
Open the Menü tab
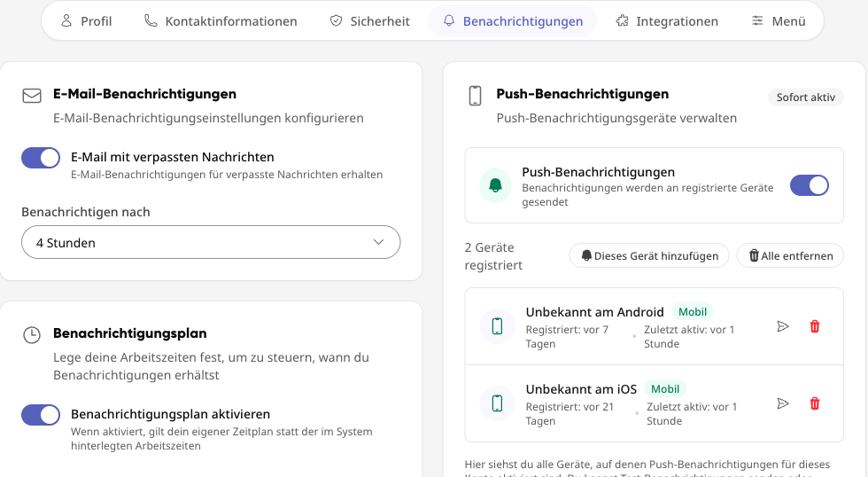pos(779,21)
